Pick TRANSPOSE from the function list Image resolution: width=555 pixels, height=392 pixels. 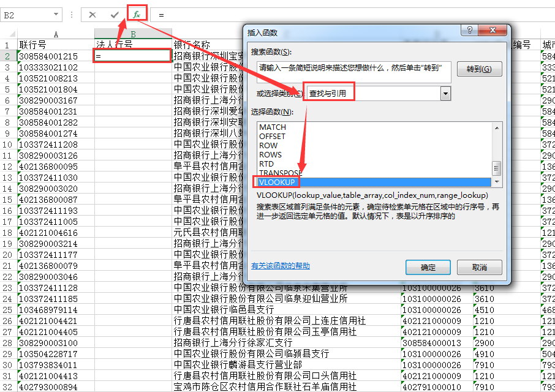(x=281, y=173)
